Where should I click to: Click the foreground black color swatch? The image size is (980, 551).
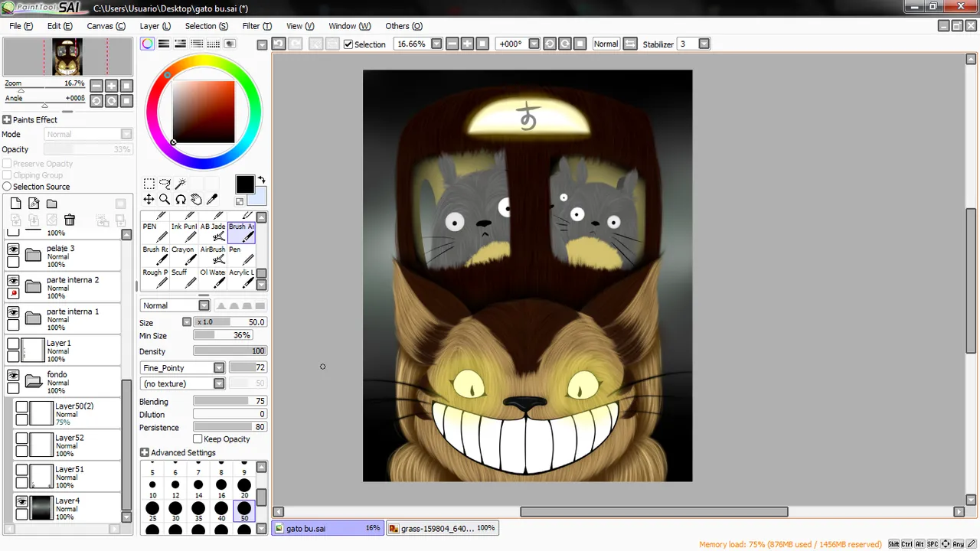pyautogui.click(x=244, y=184)
